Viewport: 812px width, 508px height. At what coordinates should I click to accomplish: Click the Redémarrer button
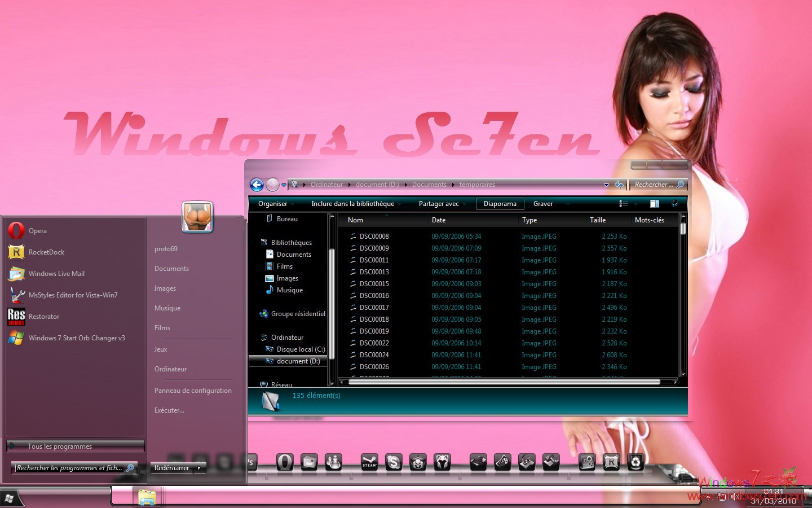pos(172,468)
